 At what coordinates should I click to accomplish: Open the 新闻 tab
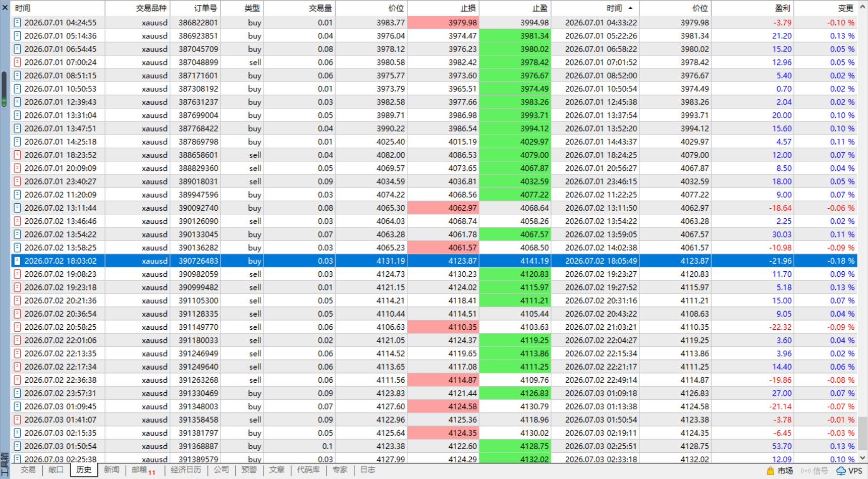coord(111,470)
